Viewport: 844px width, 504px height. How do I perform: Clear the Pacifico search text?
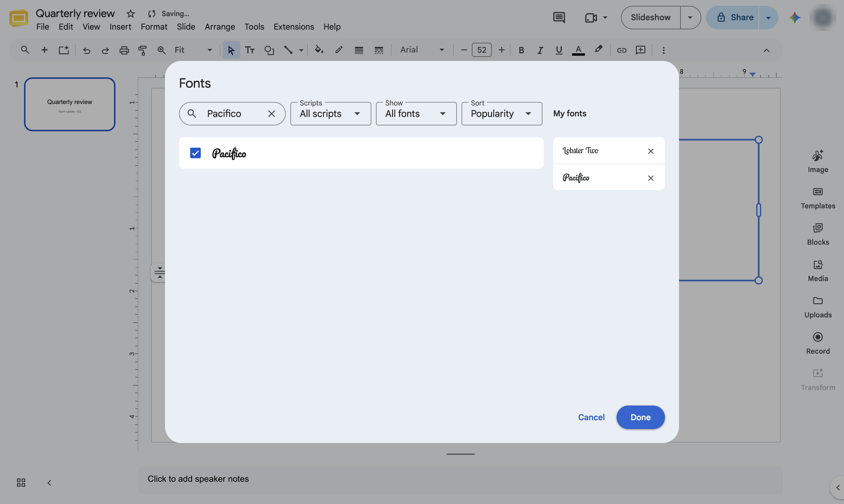[271, 114]
